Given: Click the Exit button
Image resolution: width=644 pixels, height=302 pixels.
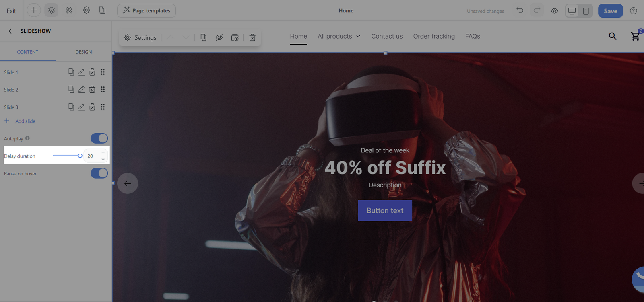Looking at the screenshot, I should pos(11,11).
